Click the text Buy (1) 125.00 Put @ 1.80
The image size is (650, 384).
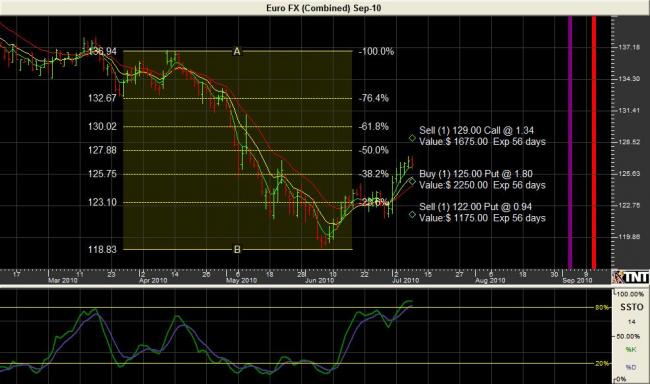point(476,174)
